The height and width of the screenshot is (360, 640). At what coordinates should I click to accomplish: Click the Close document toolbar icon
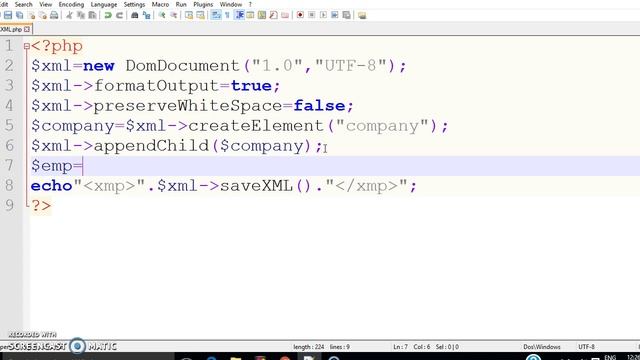pos(31,16)
